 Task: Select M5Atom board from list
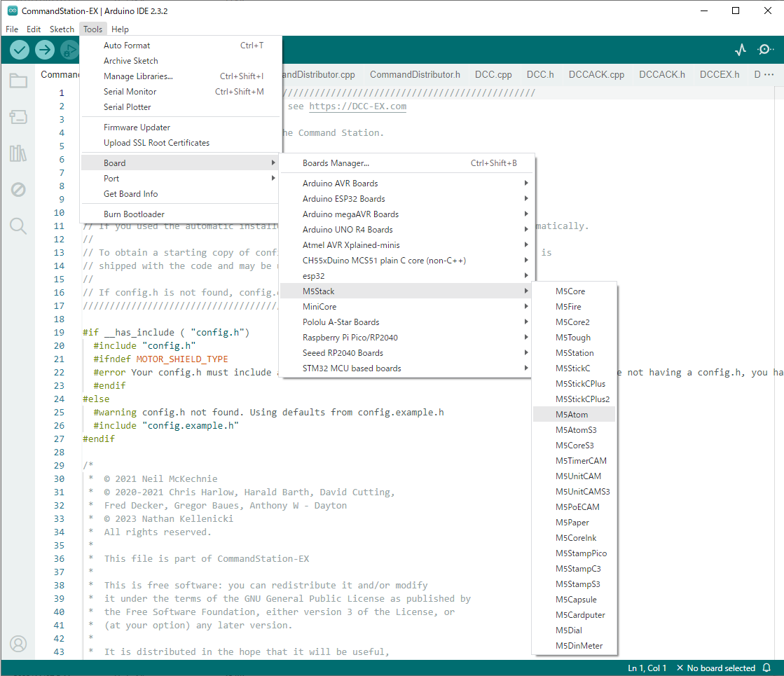tap(572, 415)
